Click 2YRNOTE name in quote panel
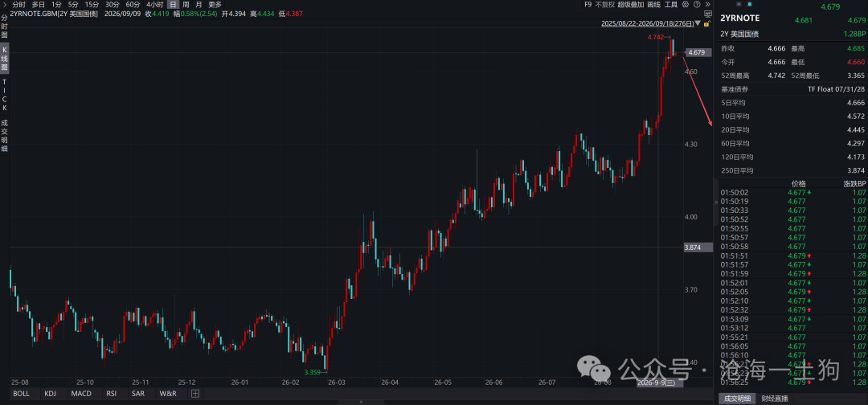Viewport: 868px width, 405px height. pos(739,18)
